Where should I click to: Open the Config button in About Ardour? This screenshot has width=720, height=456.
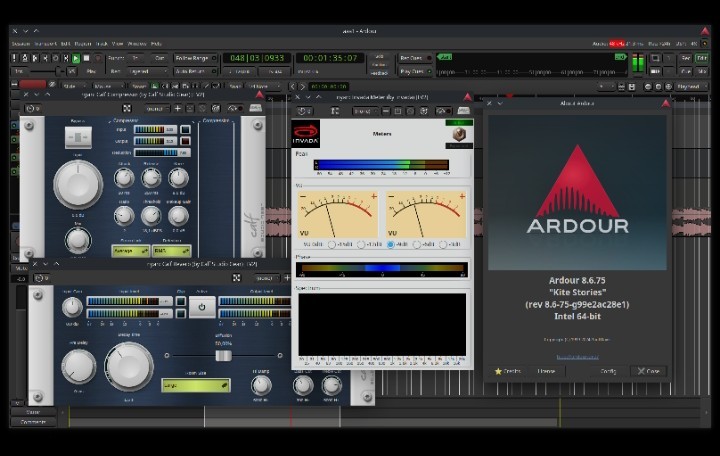pyautogui.click(x=608, y=371)
